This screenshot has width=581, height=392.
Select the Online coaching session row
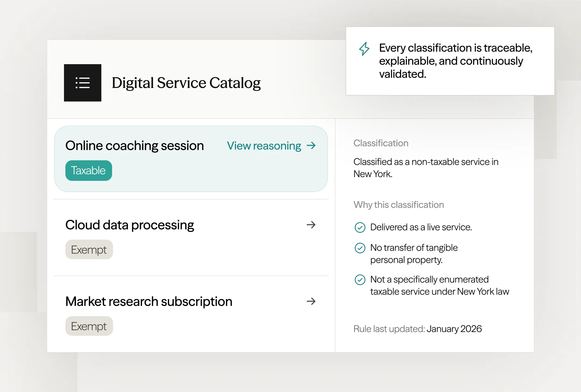pos(135,146)
